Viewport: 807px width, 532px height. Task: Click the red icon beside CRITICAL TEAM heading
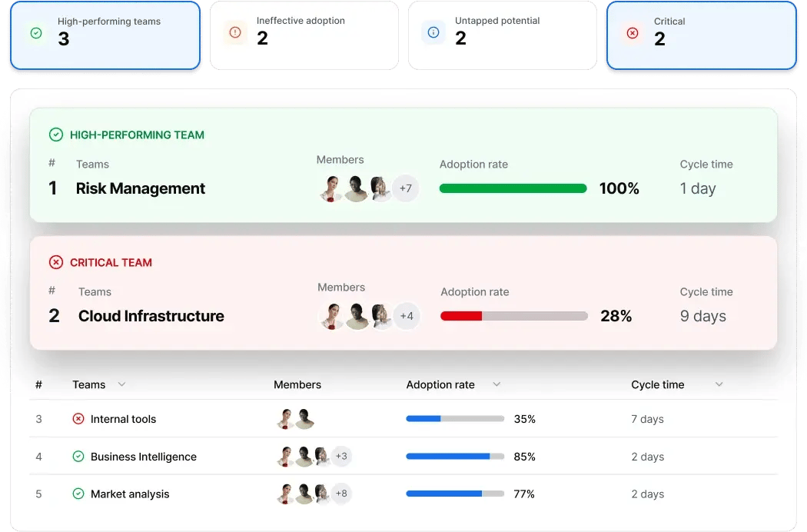[55, 261]
